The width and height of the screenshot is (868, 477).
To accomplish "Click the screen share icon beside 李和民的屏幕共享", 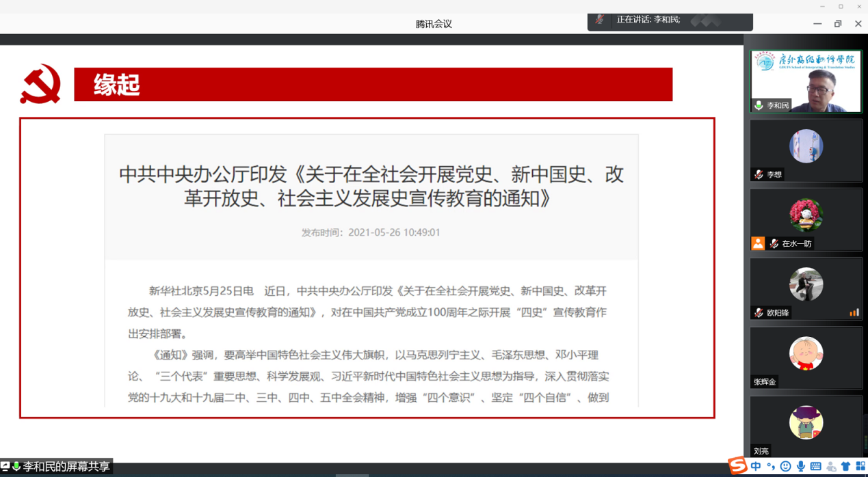I will click(5, 467).
